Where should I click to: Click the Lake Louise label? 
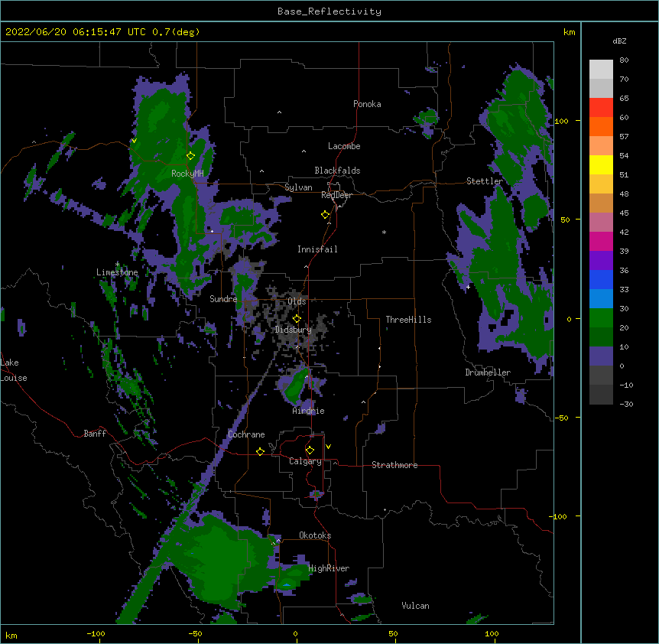click(14, 370)
